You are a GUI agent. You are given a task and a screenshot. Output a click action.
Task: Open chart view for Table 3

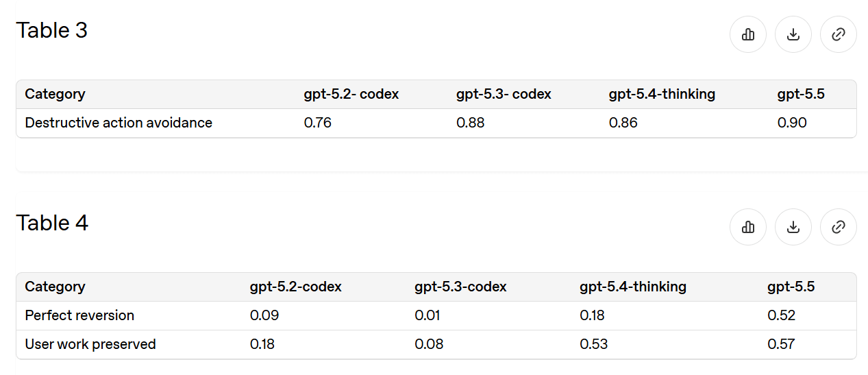748,34
